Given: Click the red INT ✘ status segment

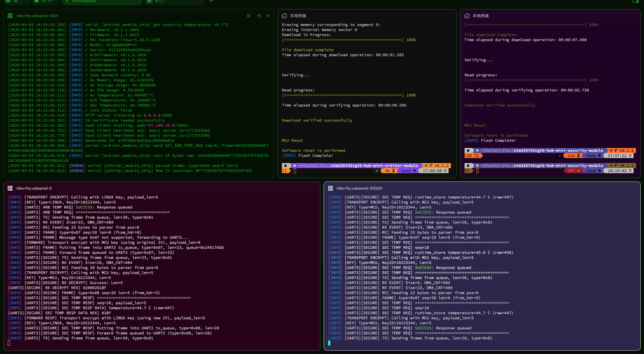Looking at the screenshot, I should pos(573,170).
